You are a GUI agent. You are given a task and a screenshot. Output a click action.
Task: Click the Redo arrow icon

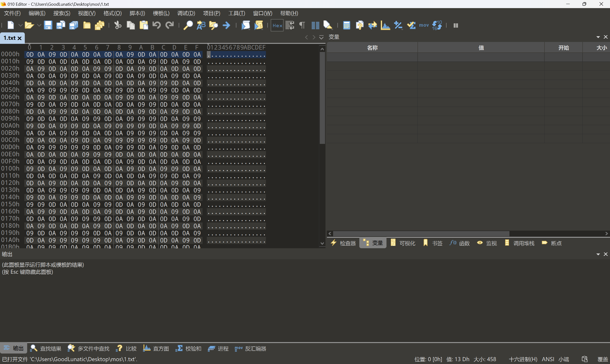(x=169, y=25)
